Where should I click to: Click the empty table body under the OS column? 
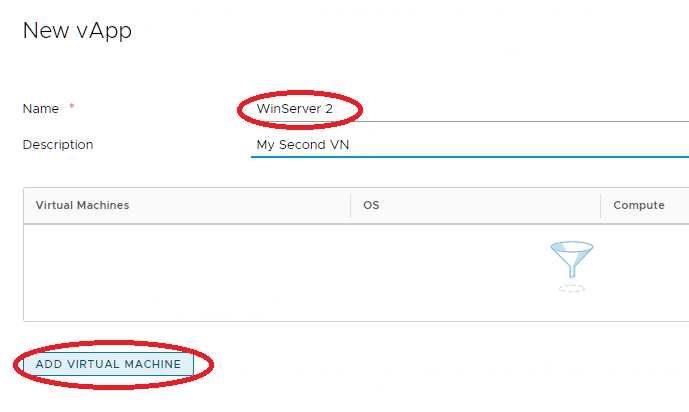[x=475, y=272]
